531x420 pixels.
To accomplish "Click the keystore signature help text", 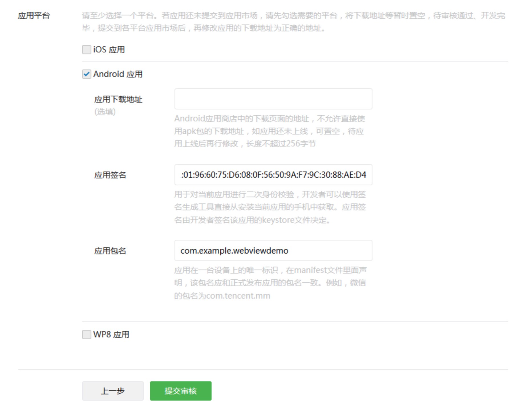I will pos(270,207).
